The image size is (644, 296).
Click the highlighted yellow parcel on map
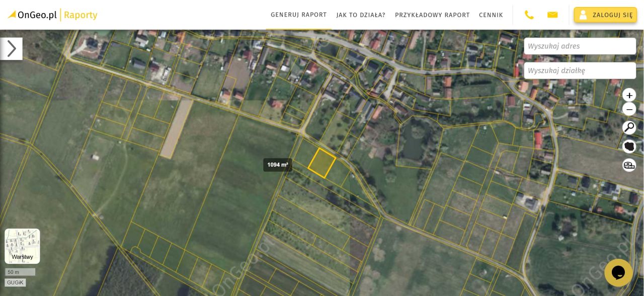pos(322,163)
